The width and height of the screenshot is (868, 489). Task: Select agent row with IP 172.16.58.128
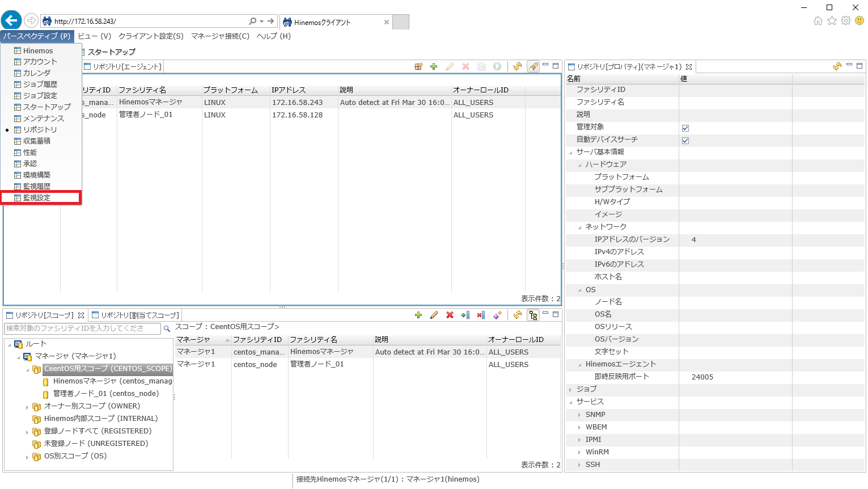click(282, 115)
